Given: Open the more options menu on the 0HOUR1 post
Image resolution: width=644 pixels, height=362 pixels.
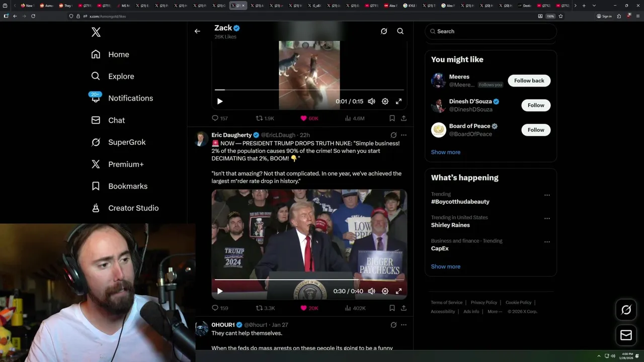Looking at the screenshot, I should tap(404, 325).
